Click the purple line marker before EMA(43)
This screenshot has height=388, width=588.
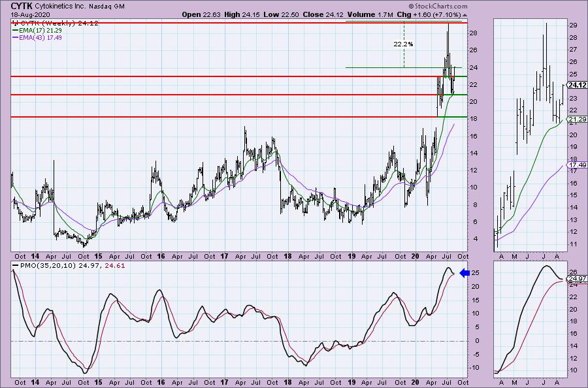pyautogui.click(x=16, y=38)
